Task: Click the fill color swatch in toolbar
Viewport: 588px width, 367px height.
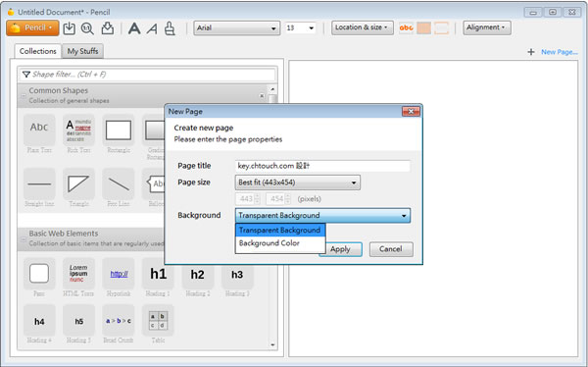Action: click(x=423, y=28)
